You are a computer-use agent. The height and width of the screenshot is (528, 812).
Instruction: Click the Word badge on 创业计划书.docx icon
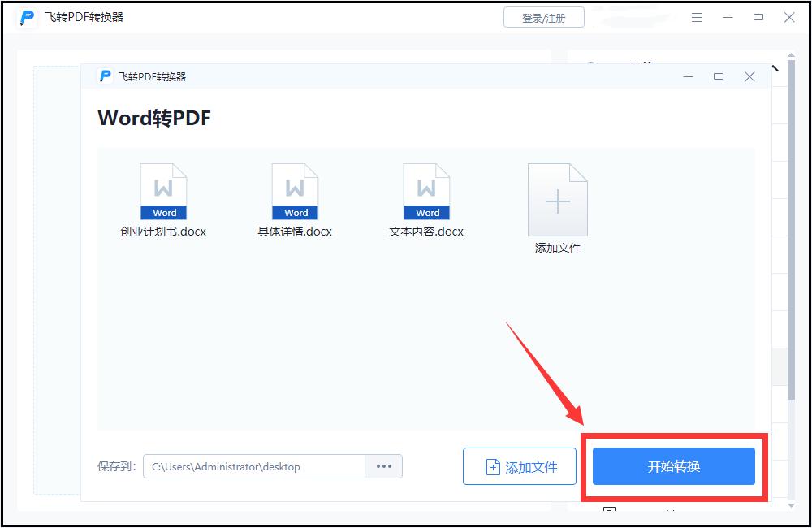click(x=163, y=212)
